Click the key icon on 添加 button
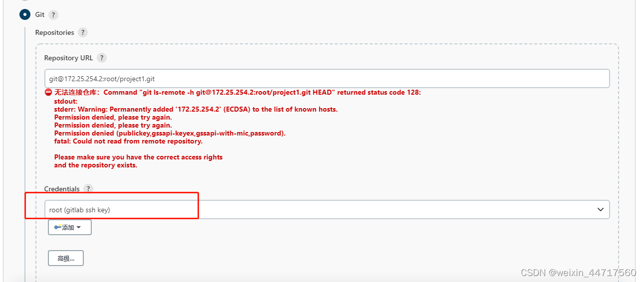This screenshot has width=644, height=282. 57,227
